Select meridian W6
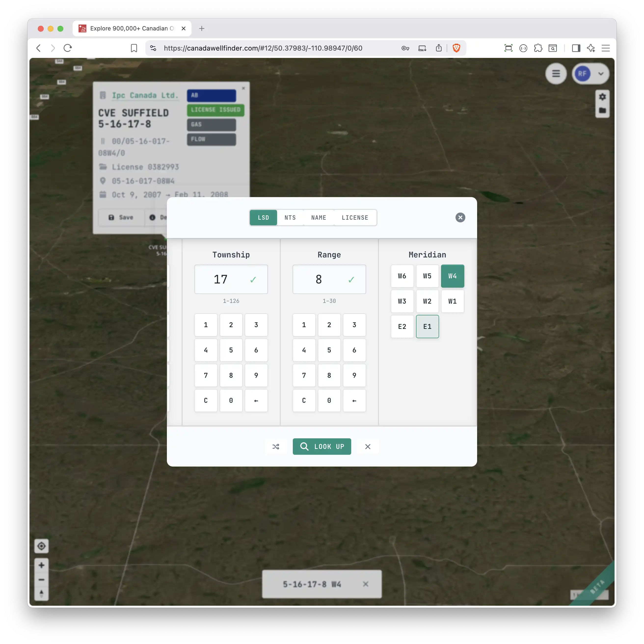The image size is (644, 644). coord(402,276)
